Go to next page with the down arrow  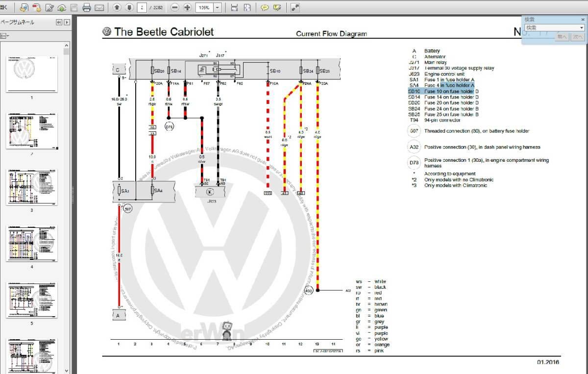click(x=129, y=7)
